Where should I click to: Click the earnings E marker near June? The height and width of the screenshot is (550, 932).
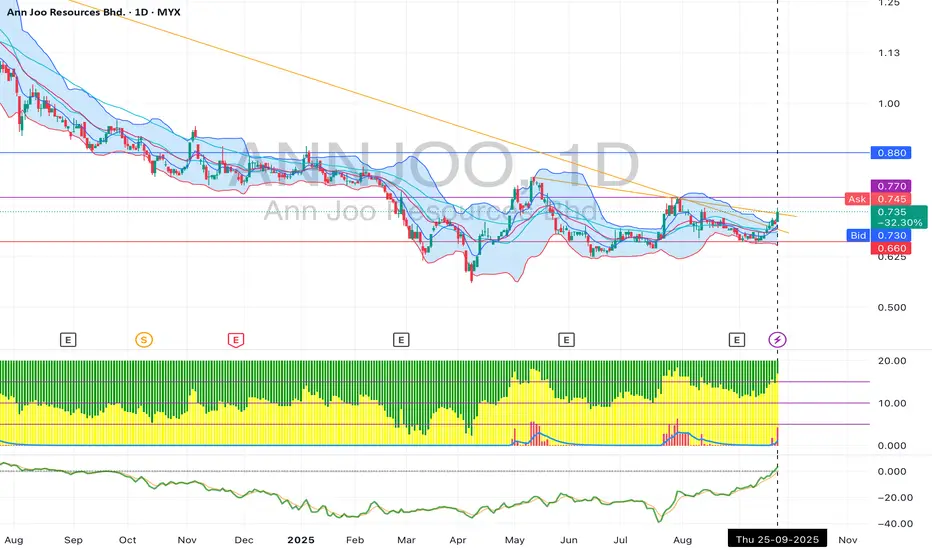point(566,340)
